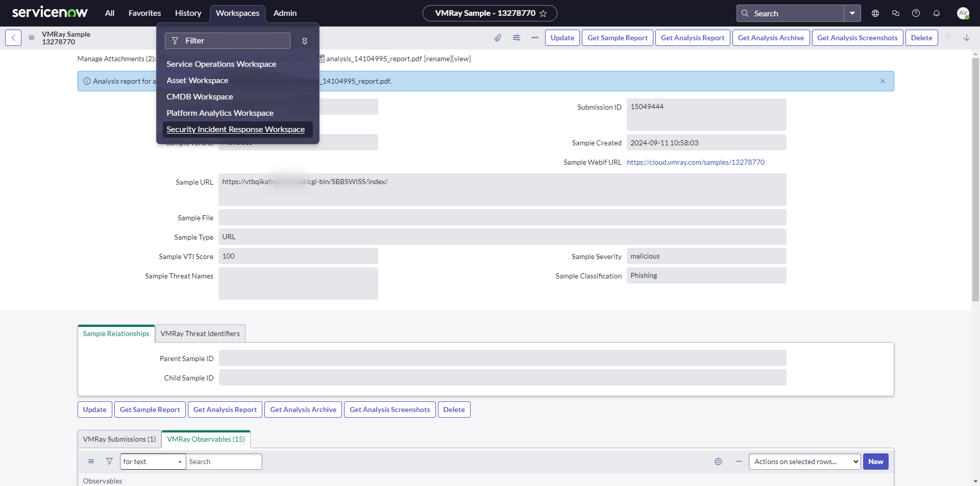The height and width of the screenshot is (486, 980).
Task: Open the user profile avatar menu
Action: coord(963,13)
